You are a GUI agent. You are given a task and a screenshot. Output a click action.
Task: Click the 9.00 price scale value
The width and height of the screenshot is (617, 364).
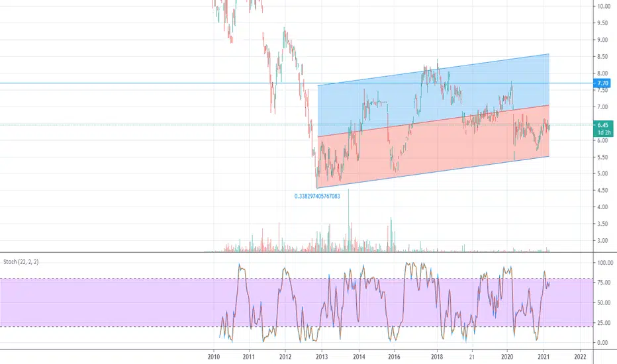point(602,40)
